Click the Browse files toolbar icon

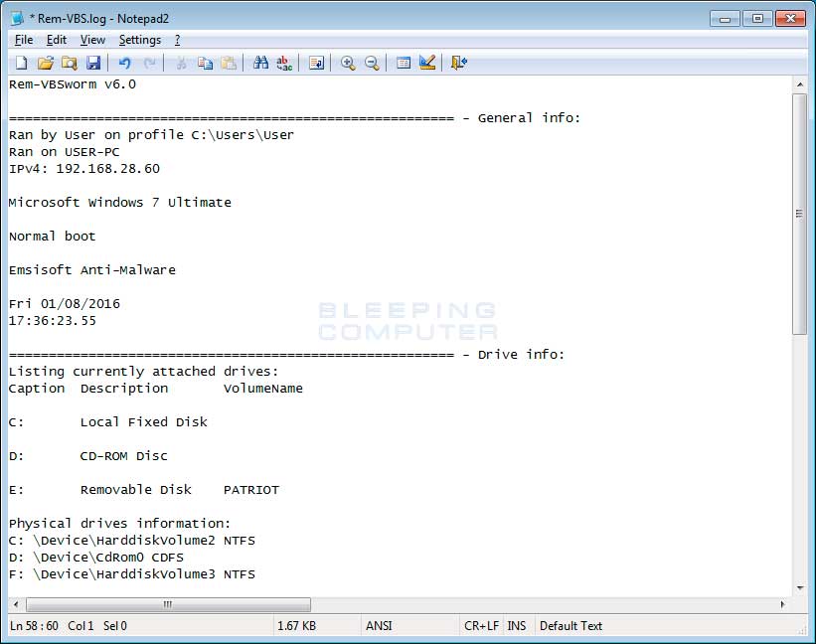(69, 63)
